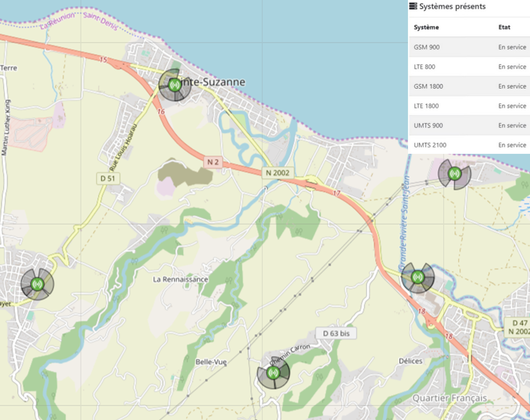Select the UMTS 2100 system row
Image resolution: width=530 pixels, height=420 pixels.
point(469,145)
